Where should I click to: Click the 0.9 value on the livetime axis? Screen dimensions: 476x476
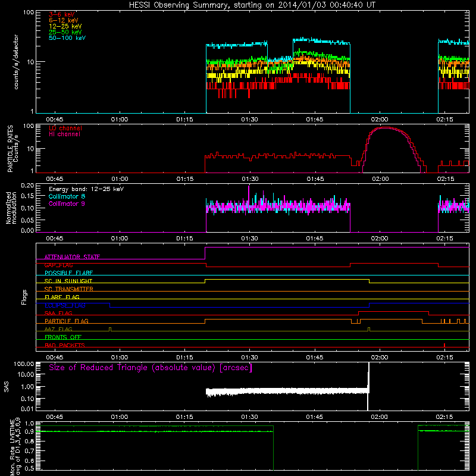tap(29, 431)
